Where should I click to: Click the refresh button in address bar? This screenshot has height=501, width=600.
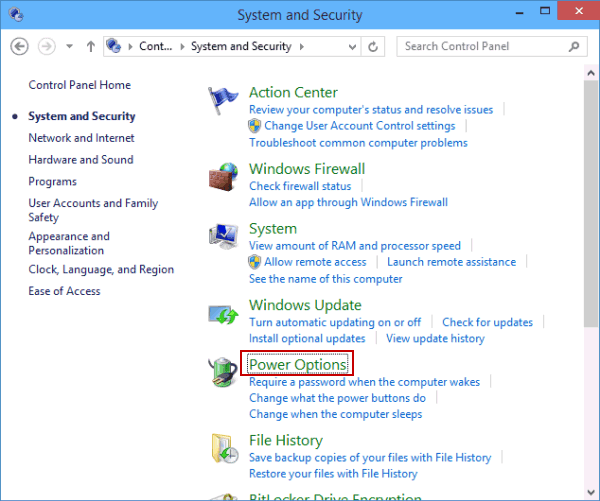(x=374, y=46)
